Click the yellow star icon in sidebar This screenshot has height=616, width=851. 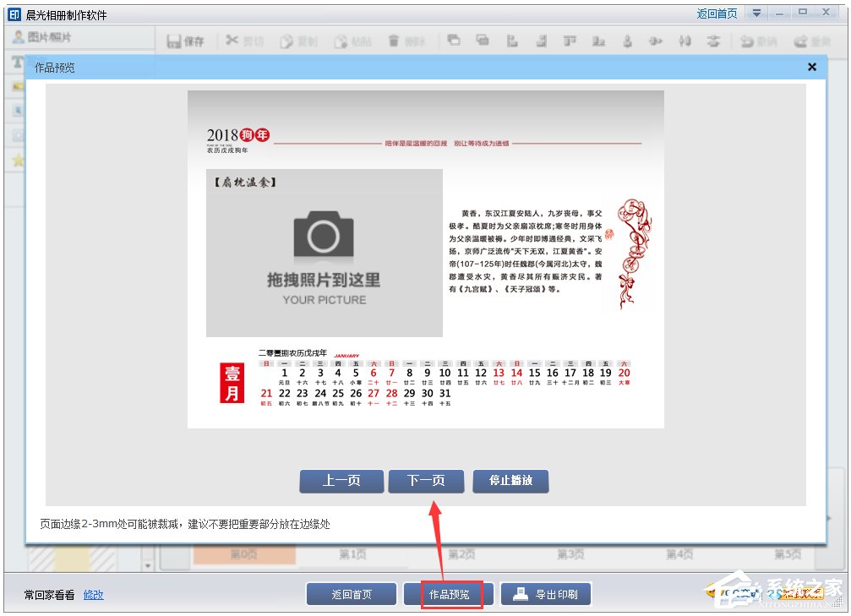tap(19, 159)
